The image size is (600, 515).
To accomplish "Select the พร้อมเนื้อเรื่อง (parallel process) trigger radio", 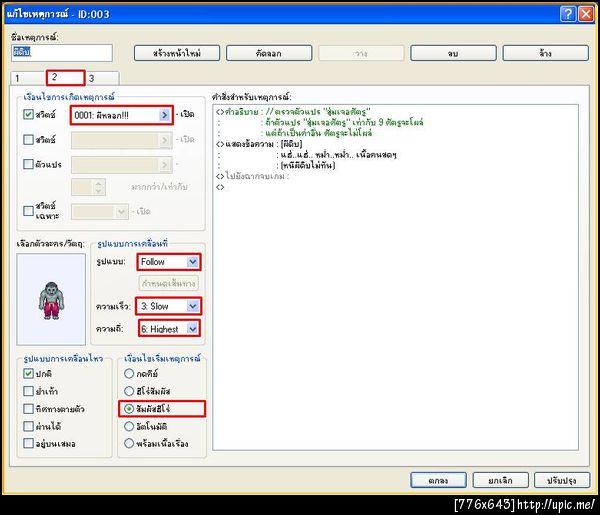I will [x=129, y=443].
